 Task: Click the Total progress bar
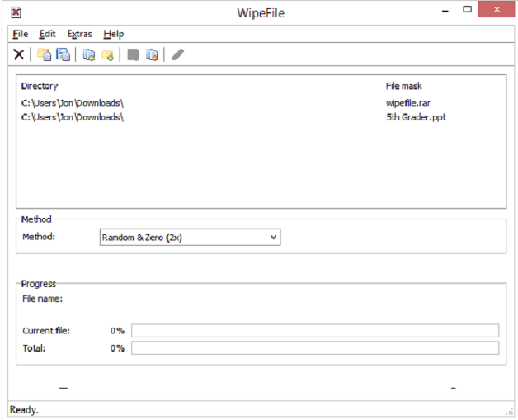coord(315,348)
